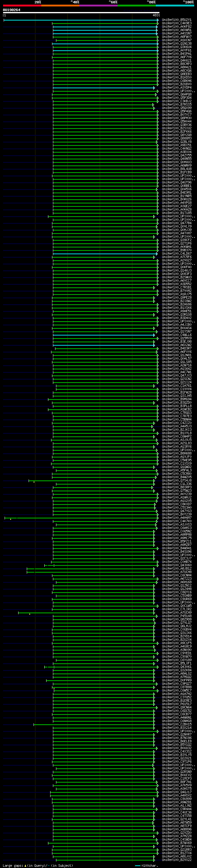197x868 pixels.
Task: Select label UniRef100_Q8PM30
Action: point(176,118)
